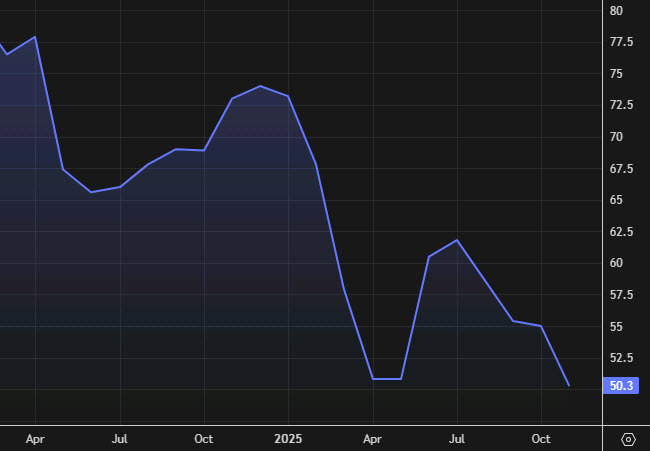Click the 2025 label on time axis
This screenshot has width=650, height=451.
[288, 438]
